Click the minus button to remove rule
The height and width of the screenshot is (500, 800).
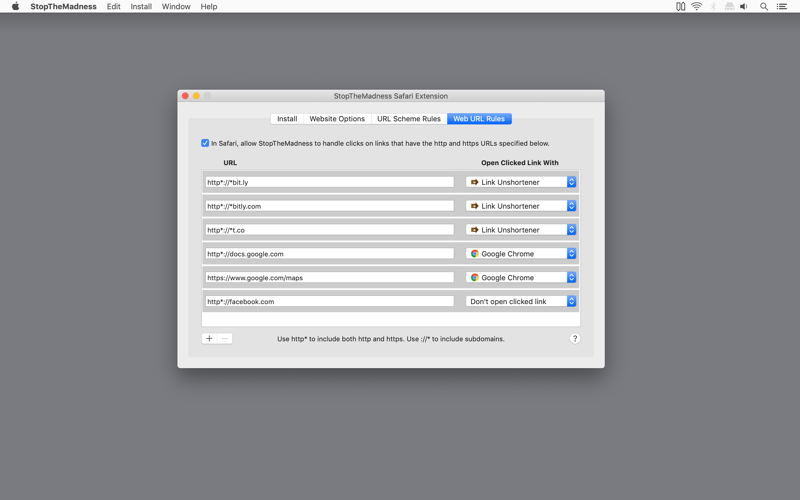(224, 338)
